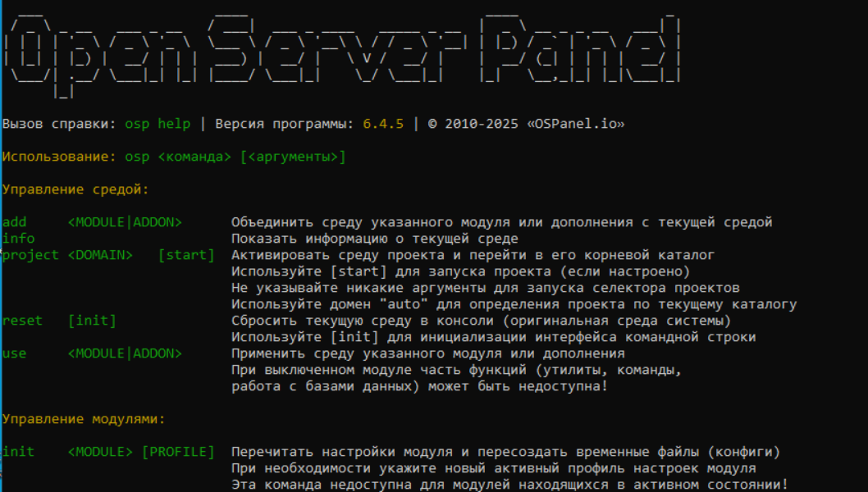Click the 'add' command name
The image size is (868, 492).
click(14, 222)
